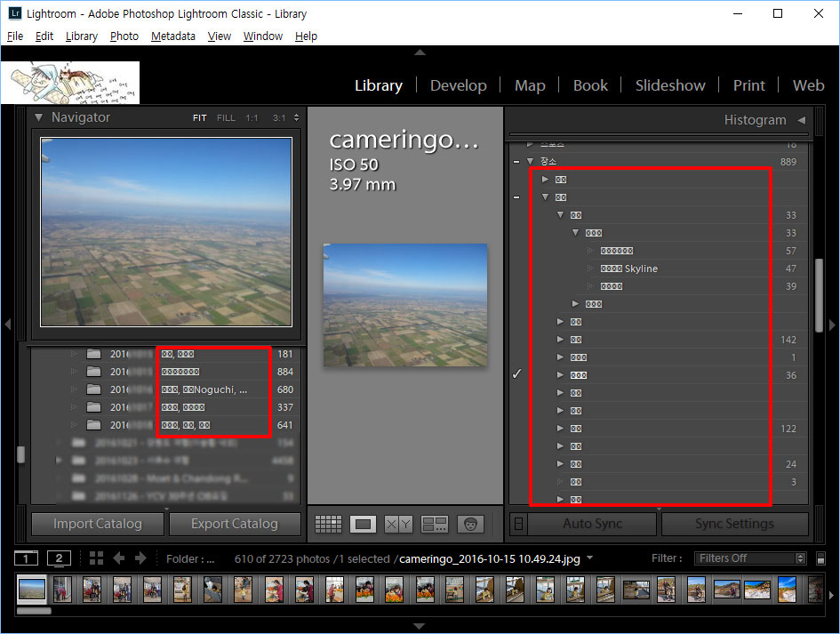Go back with the filmstrip left arrow

pyautogui.click(x=118, y=558)
